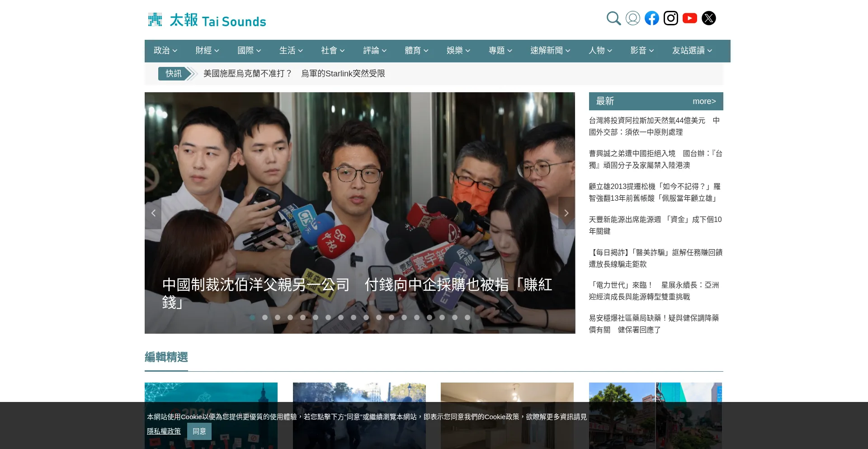Open the YouTube channel icon

(x=690, y=18)
